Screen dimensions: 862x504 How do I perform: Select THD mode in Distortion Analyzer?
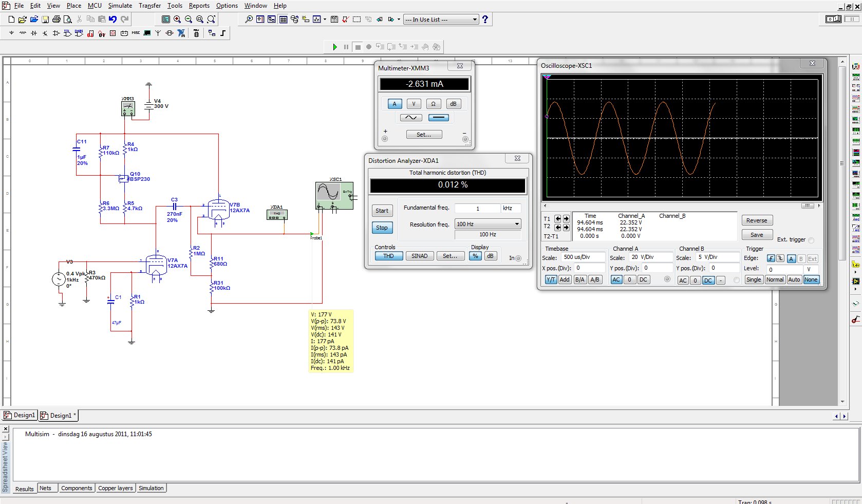[388, 256]
